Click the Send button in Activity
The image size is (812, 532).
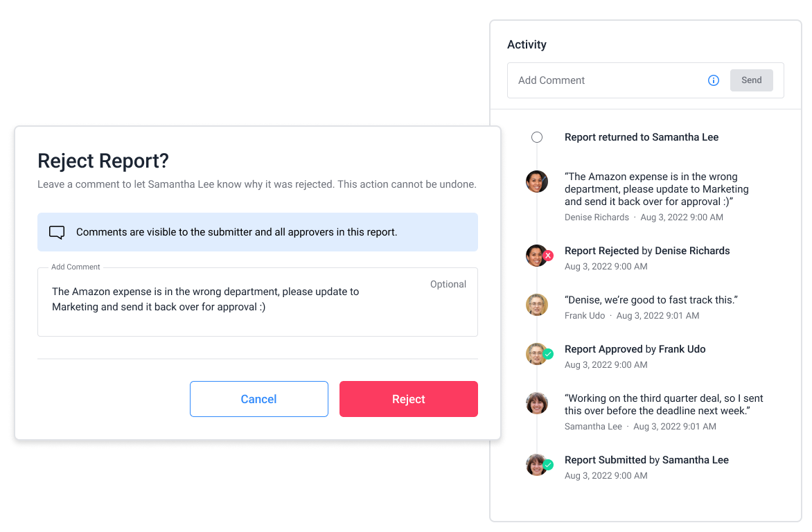click(751, 80)
